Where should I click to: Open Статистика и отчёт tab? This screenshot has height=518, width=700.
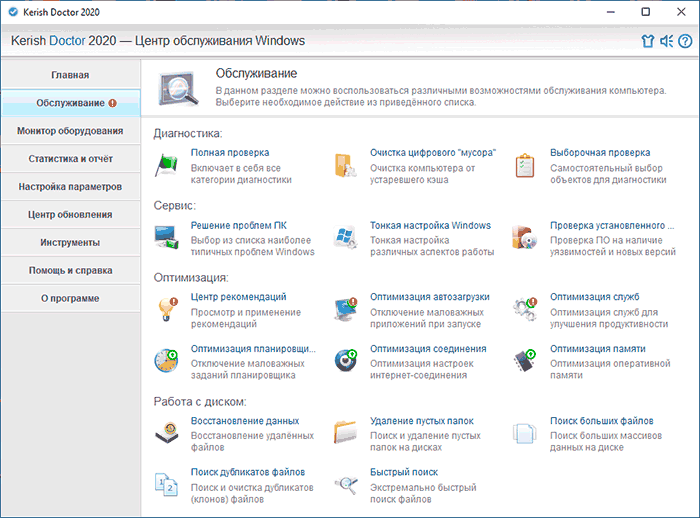71,159
